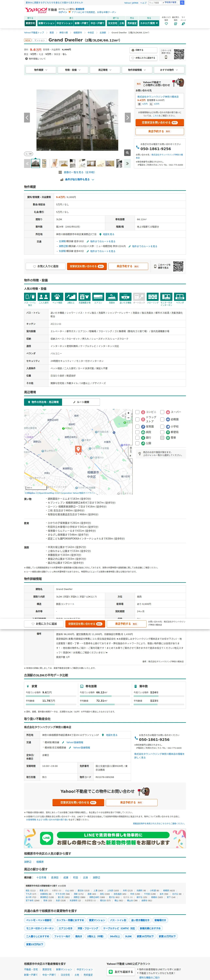Click the バス・トイレ独立 feature icon
Screen dimensions: 210x980
[x=30, y=297]
